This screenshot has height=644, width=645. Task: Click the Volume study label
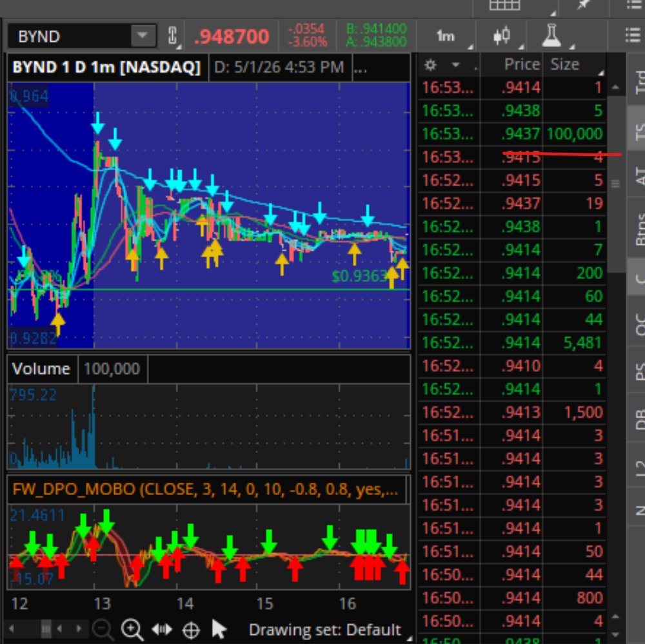tap(41, 369)
